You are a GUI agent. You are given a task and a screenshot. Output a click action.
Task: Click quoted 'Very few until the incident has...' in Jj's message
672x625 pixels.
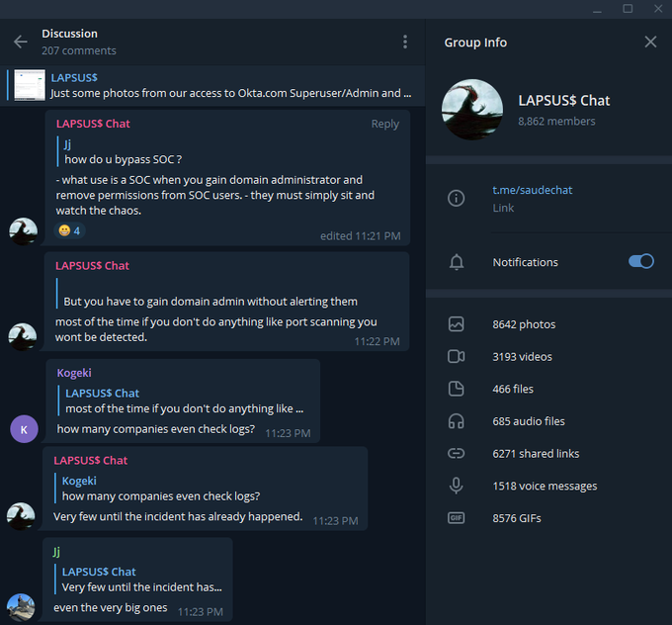tap(139, 580)
